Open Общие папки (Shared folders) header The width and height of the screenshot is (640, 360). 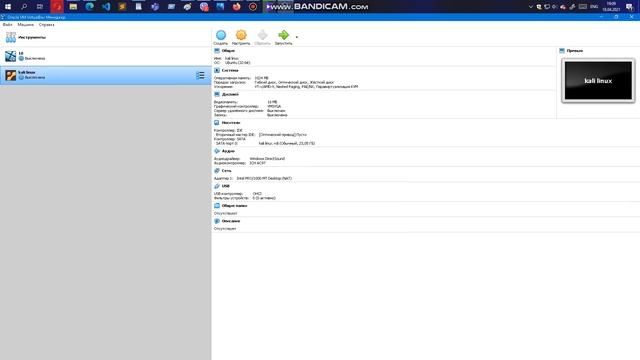click(x=234, y=206)
